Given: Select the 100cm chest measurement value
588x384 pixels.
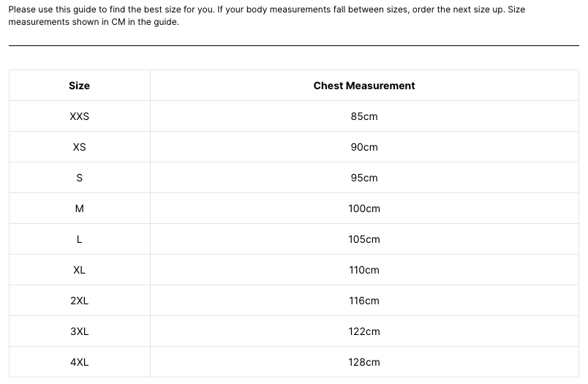Looking at the screenshot, I should coord(364,208).
